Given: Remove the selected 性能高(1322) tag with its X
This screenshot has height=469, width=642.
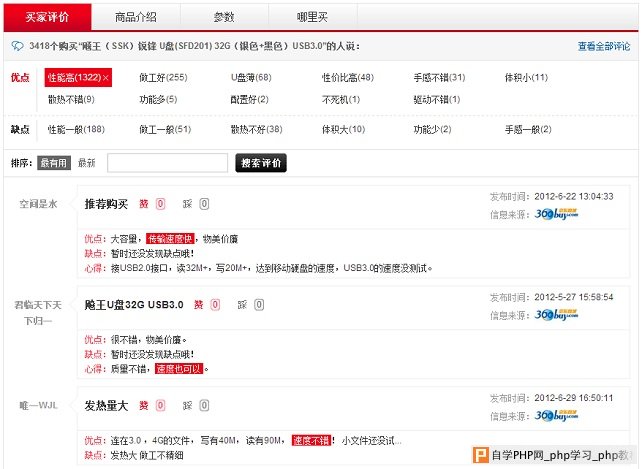Looking at the screenshot, I should pos(106,78).
